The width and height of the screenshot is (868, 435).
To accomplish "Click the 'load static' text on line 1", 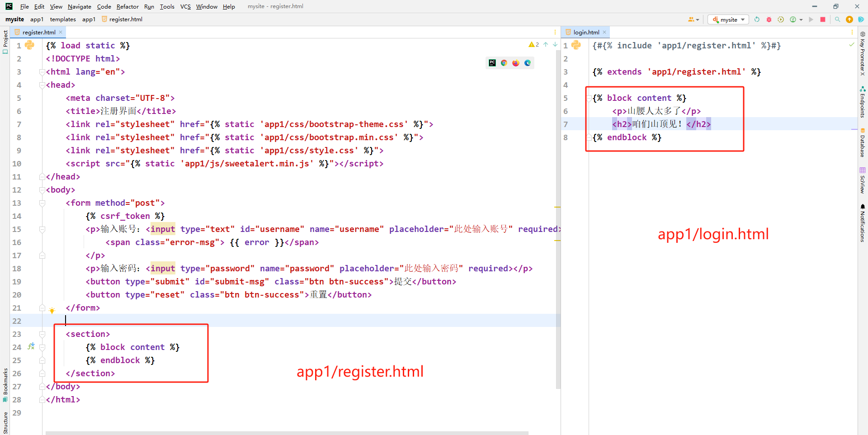I will tap(88, 46).
